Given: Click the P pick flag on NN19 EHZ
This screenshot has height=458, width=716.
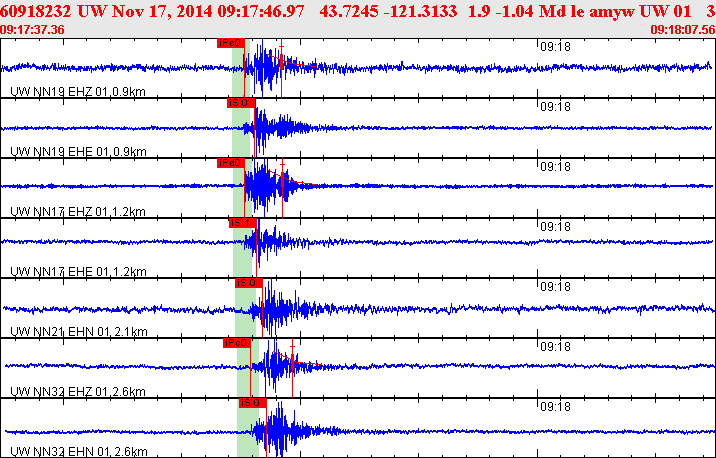Looking at the screenshot, I should (230, 43).
